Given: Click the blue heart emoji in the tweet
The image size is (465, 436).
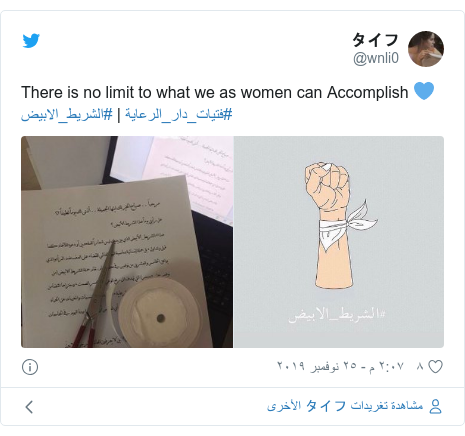Looking at the screenshot, I should (x=424, y=91).
